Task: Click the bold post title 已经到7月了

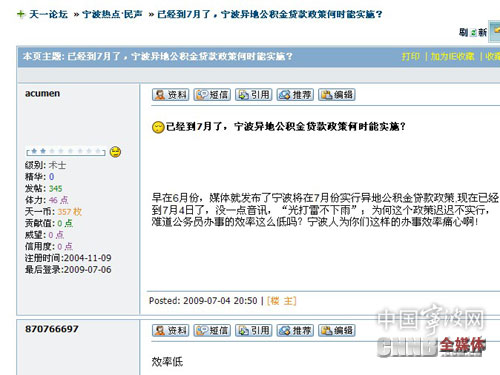Action: click(286, 127)
